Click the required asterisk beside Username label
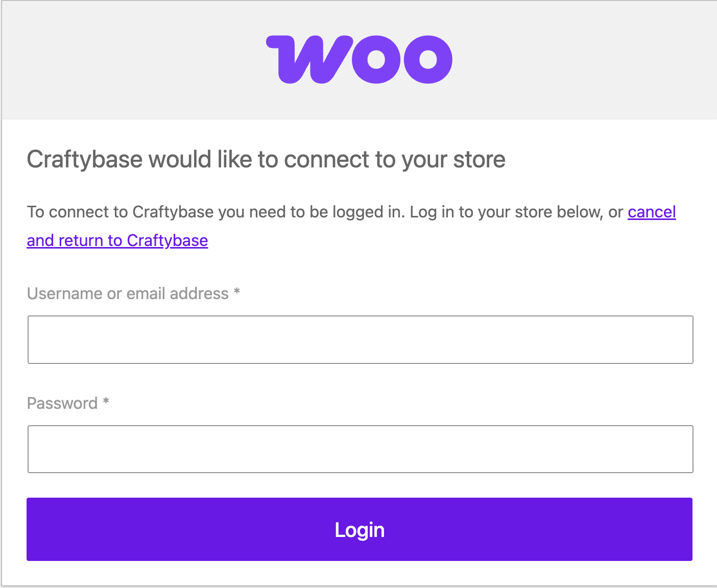Screen dimensions: 717x588 [236, 292]
